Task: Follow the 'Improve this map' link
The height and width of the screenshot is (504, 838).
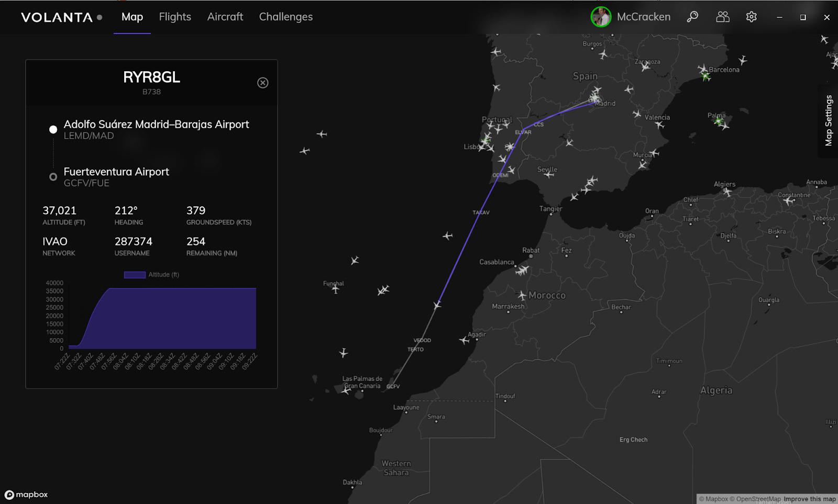Action: tap(810, 499)
